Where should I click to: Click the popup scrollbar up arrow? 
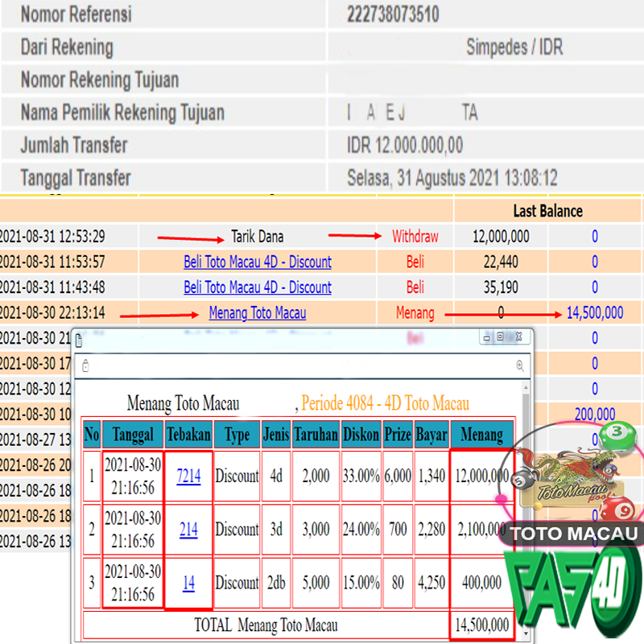(526, 387)
